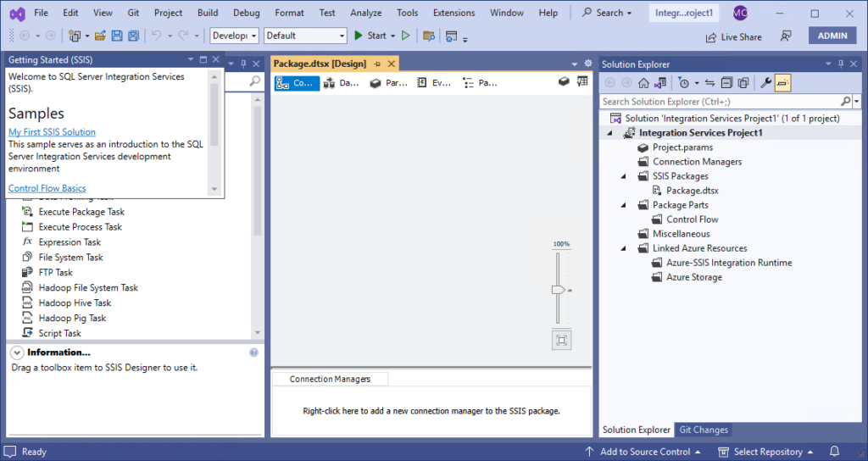Screen dimensions: 868x461
Task: Click SSIS Toolbox icon in designer
Action: (x=564, y=82)
